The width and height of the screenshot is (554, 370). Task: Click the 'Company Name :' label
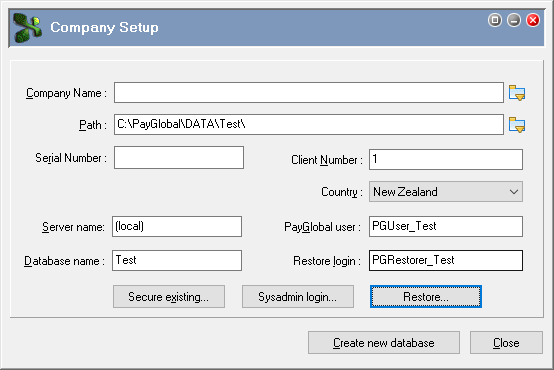[66, 93]
